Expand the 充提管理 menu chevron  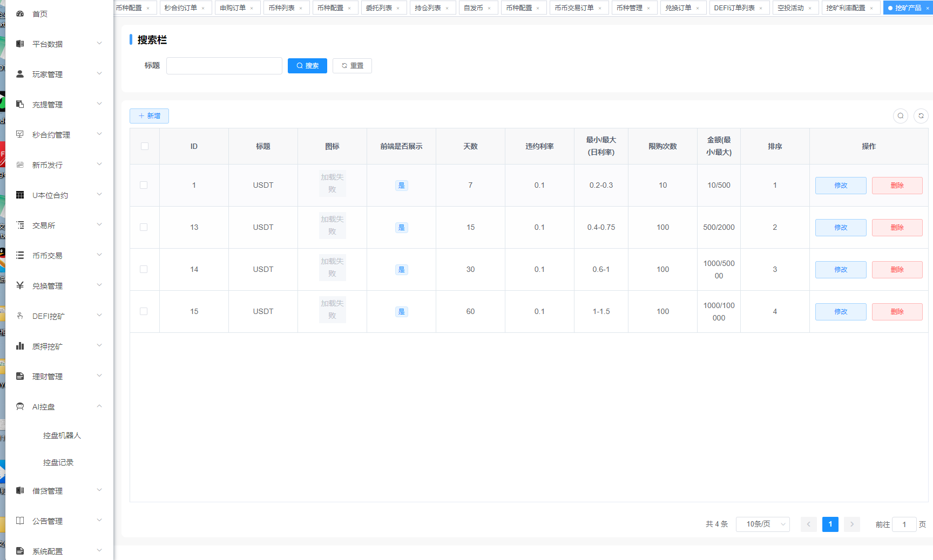[99, 104]
